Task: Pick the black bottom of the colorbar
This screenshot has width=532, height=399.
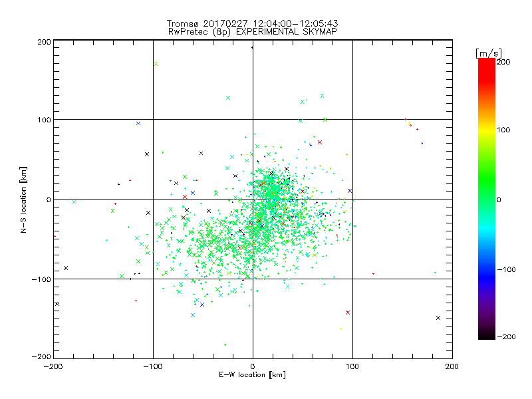Action: click(x=487, y=334)
